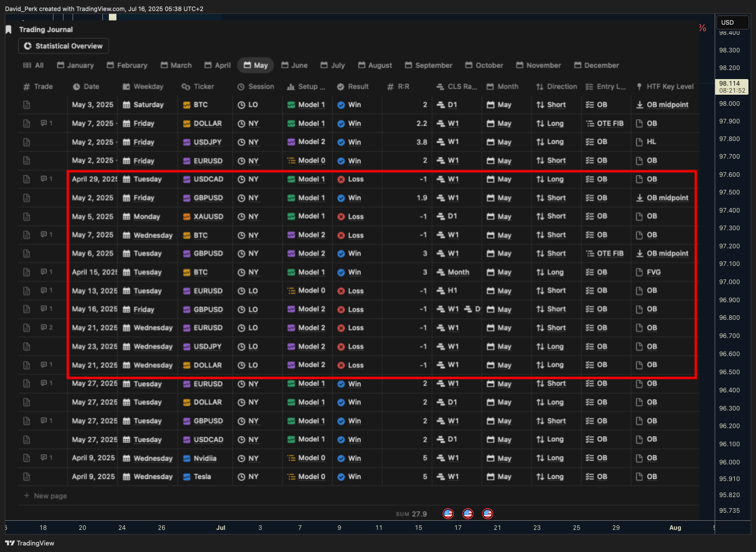Click the HL key level cell

[x=665, y=142]
